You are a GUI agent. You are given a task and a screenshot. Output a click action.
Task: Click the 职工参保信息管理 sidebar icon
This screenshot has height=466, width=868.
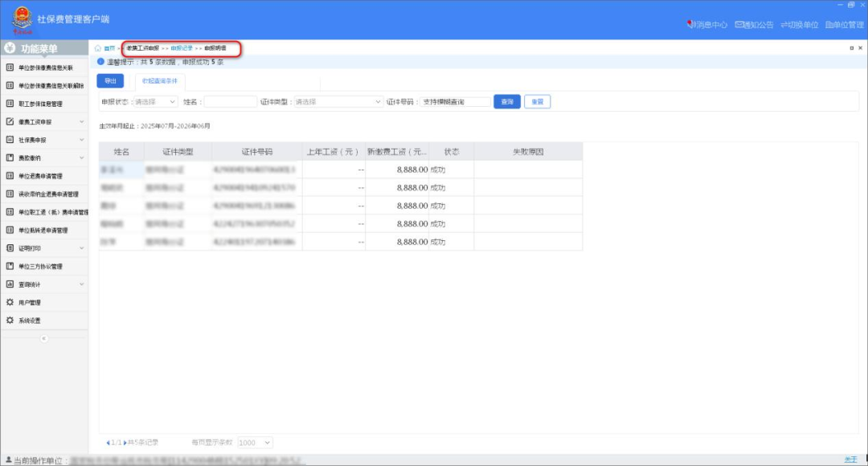coord(10,104)
